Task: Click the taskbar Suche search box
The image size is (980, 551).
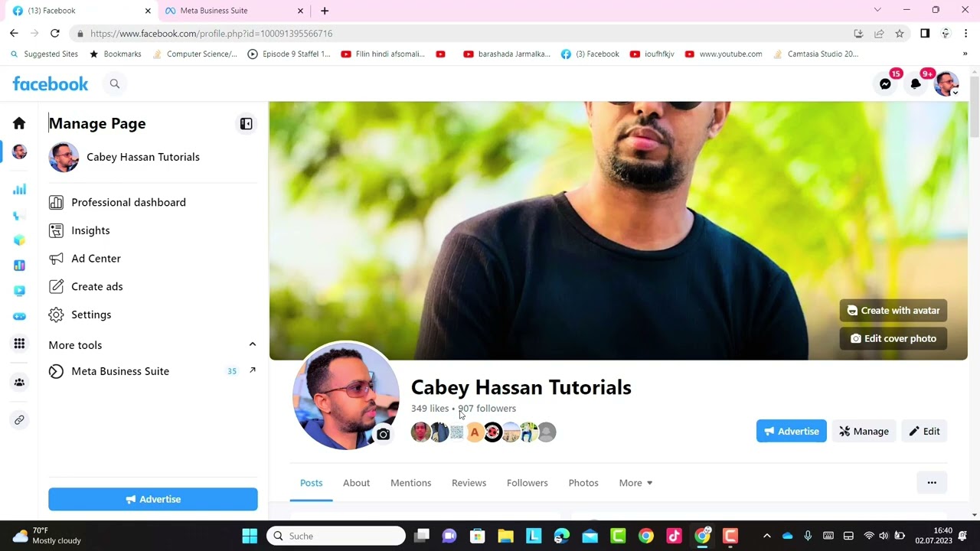Action: pos(336,536)
